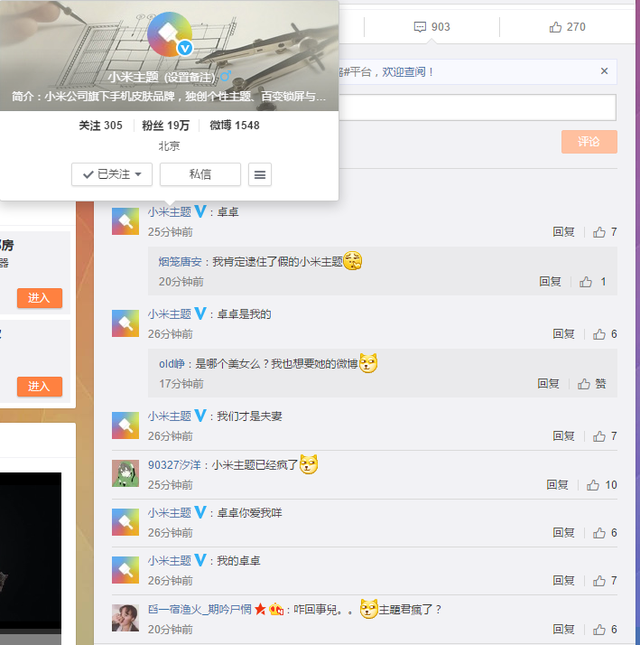The image size is (640, 645).
Task: Click 小米主题 name on the 卓卓 comment
Action: pyautogui.click(x=169, y=212)
